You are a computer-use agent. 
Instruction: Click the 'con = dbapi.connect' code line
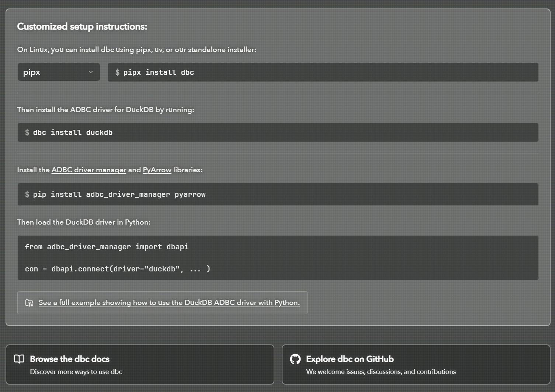pyautogui.click(x=117, y=269)
